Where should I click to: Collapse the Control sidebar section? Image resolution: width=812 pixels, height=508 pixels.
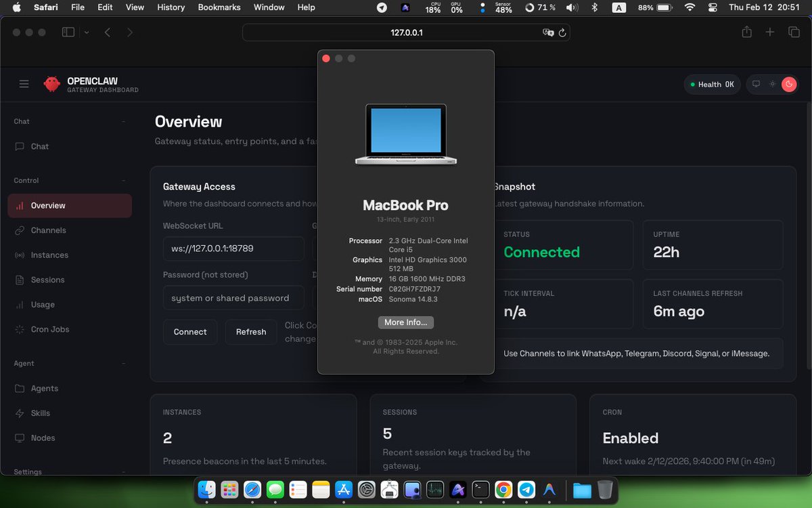124,180
